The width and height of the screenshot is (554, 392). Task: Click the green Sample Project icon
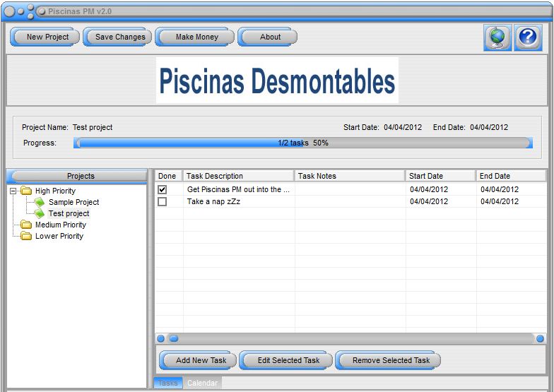[x=40, y=202]
